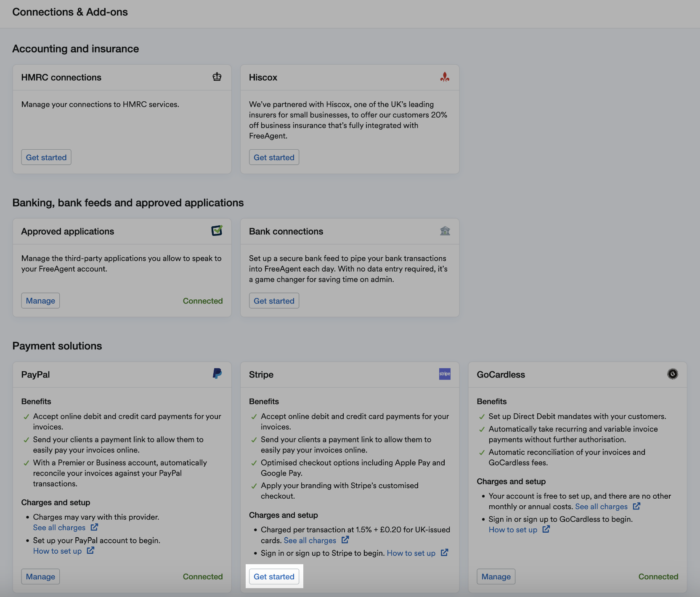
Task: Click 'Manage your connections to HMRC services.' text
Action: pyautogui.click(x=100, y=104)
